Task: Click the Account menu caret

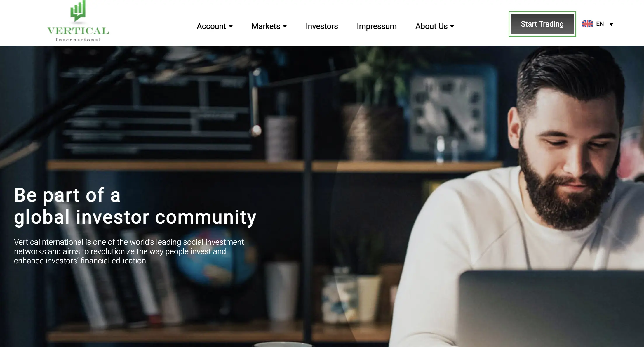Action: click(231, 26)
